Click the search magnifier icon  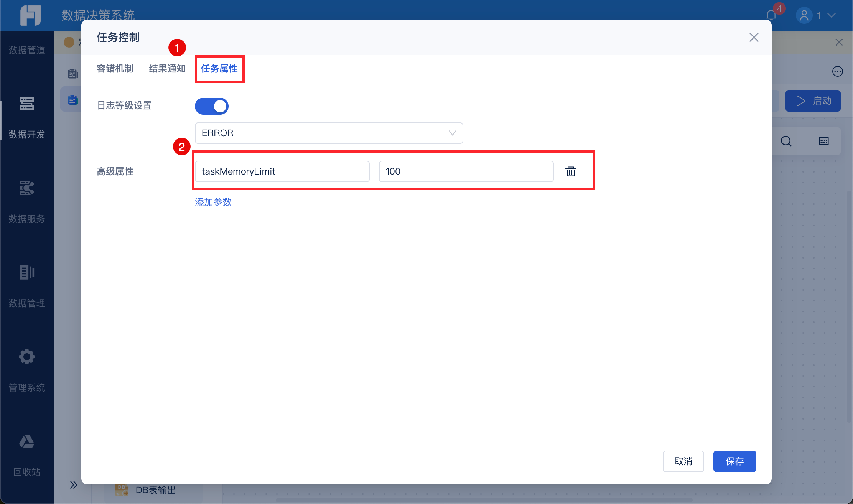(x=786, y=141)
